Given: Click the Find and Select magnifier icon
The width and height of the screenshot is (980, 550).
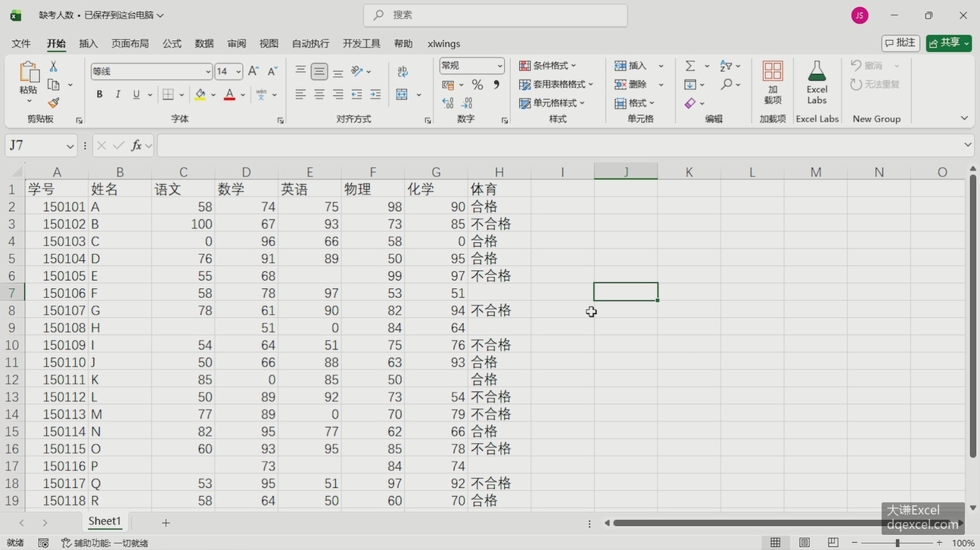Looking at the screenshot, I should (726, 84).
